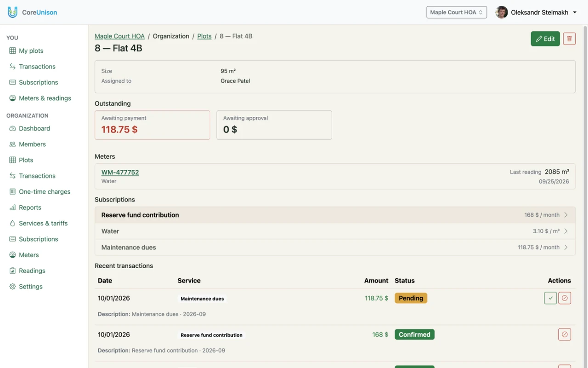Cancel the confirmed Reserve fund contribution transaction
The width and height of the screenshot is (588, 368).
[565, 334]
